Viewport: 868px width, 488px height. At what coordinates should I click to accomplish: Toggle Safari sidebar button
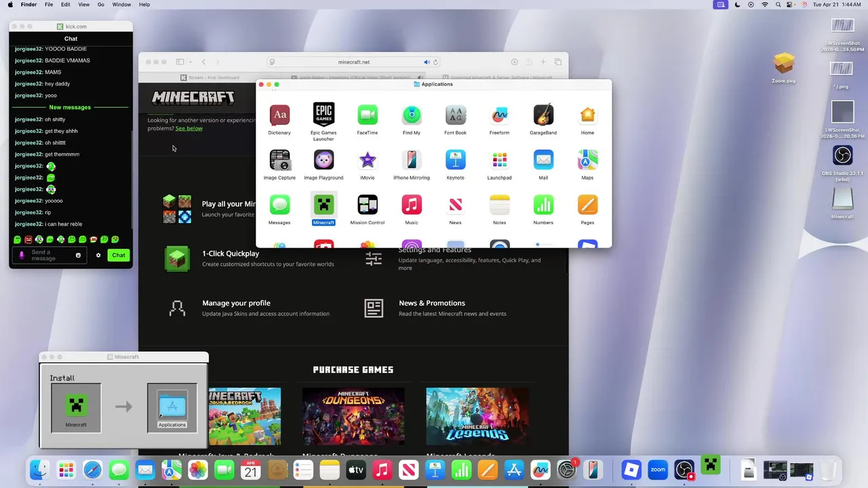coord(180,62)
